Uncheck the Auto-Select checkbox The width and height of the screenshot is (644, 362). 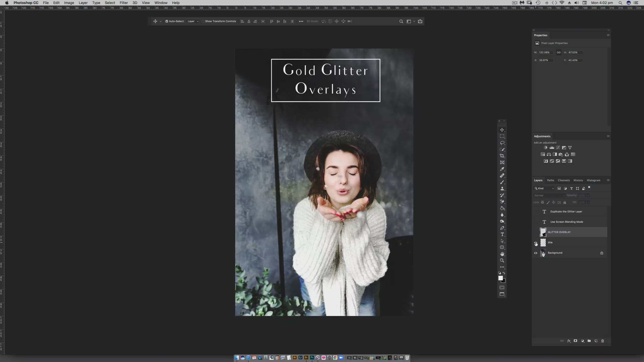coord(167,21)
